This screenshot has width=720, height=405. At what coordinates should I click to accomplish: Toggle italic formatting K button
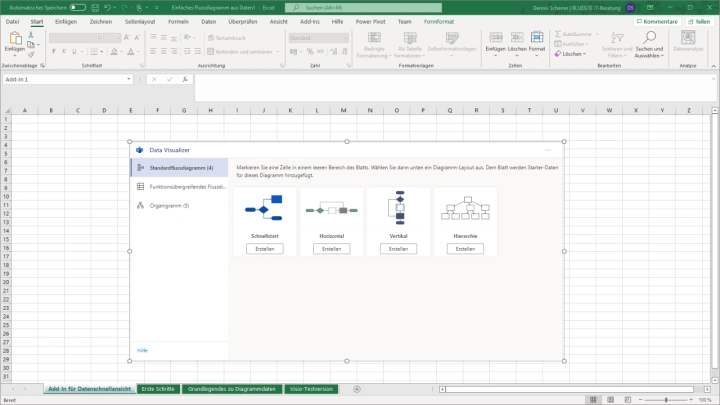(x=64, y=51)
